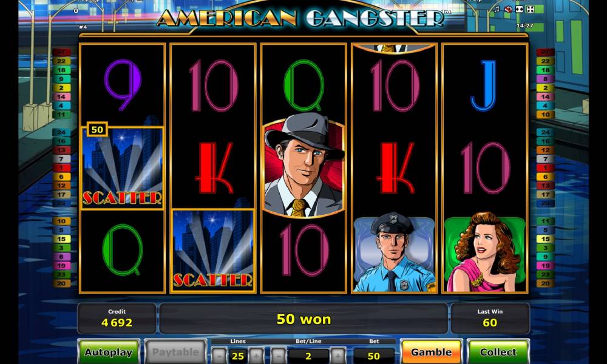The width and height of the screenshot is (607, 364).
Task: Collect the winnings
Action: (x=498, y=352)
